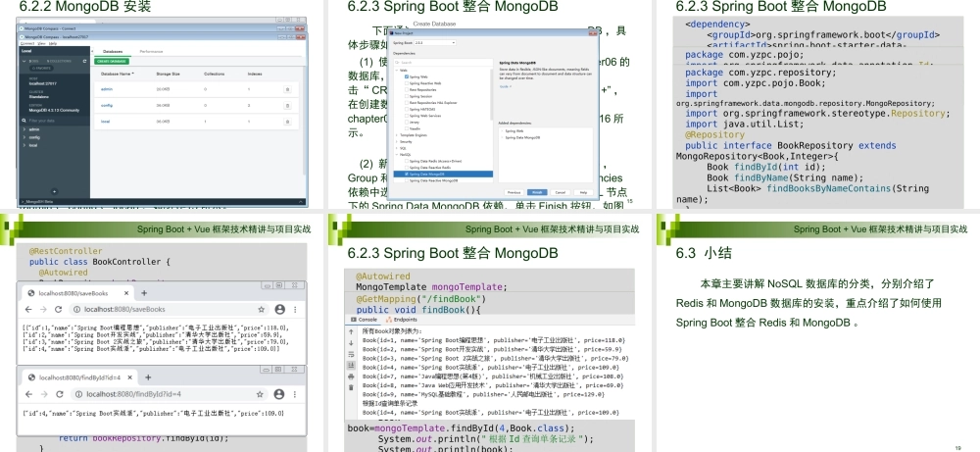Image resolution: width=980 pixels, height=452 pixels.
Task: Expand the SQL dependency group
Action: coord(396,148)
